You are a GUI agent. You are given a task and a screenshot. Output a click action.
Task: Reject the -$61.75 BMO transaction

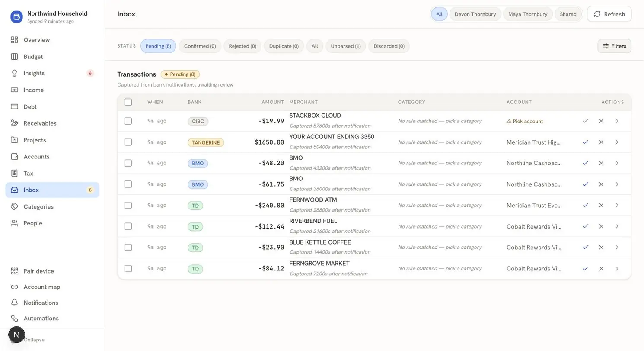(601, 184)
